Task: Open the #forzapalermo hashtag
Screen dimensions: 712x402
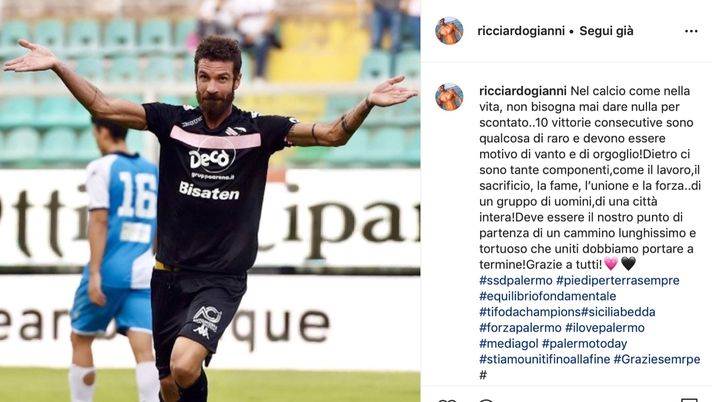Action: coord(520,328)
